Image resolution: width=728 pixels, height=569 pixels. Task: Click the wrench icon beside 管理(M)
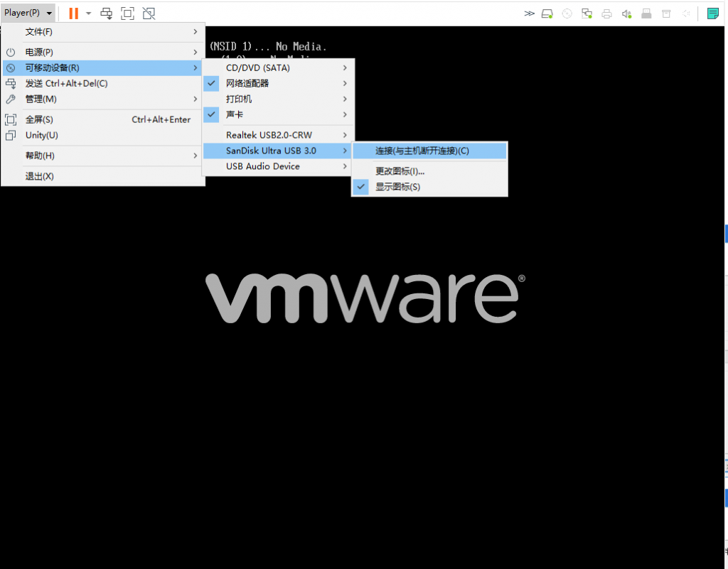[11, 99]
